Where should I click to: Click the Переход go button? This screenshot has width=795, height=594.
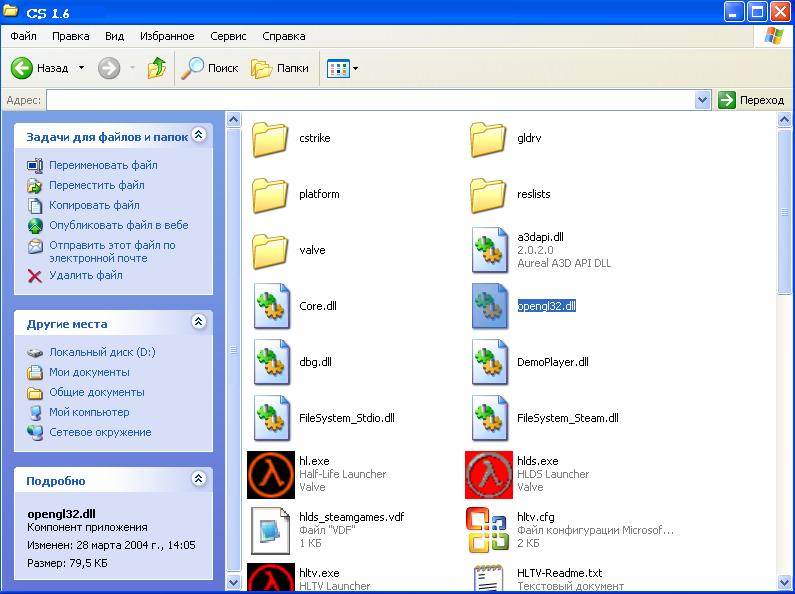[x=751, y=100]
